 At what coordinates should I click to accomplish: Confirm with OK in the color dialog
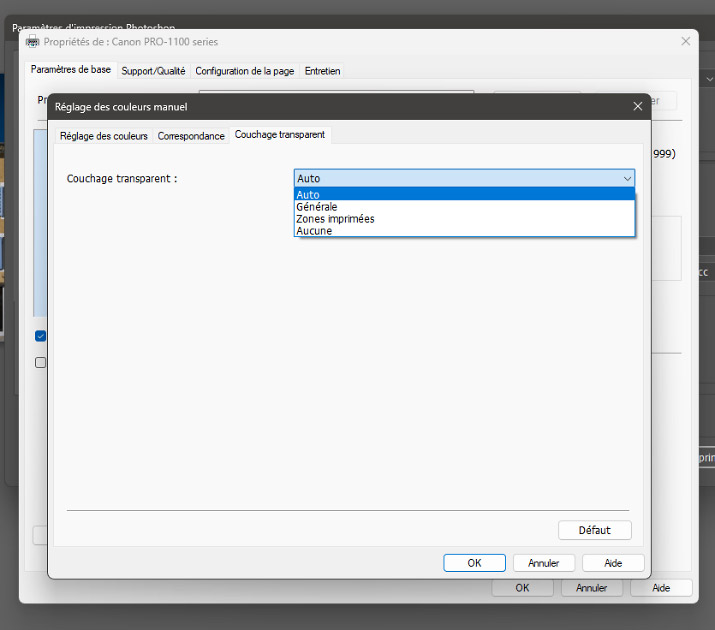tap(474, 563)
